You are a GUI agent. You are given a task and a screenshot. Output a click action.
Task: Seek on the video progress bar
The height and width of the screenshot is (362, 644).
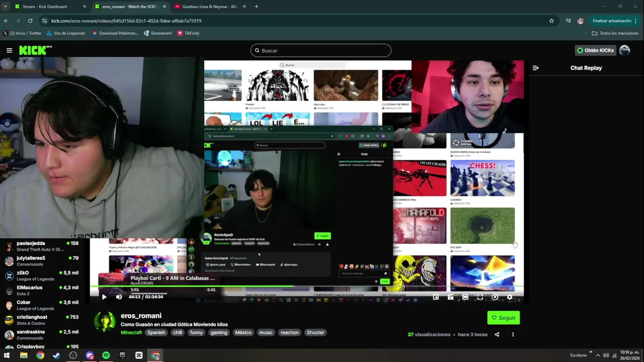coord(307,287)
